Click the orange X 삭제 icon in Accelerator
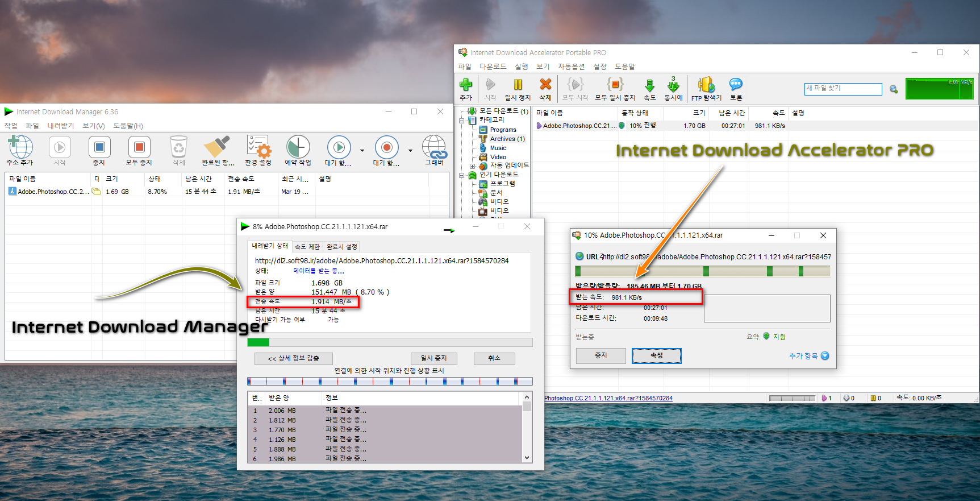Screen dimensions: 980x501 point(545,84)
